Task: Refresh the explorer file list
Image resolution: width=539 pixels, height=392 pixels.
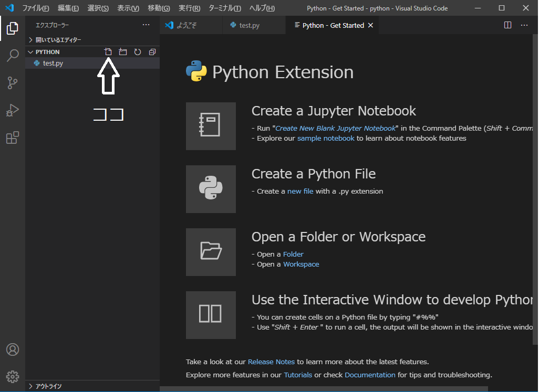Action: (x=138, y=52)
